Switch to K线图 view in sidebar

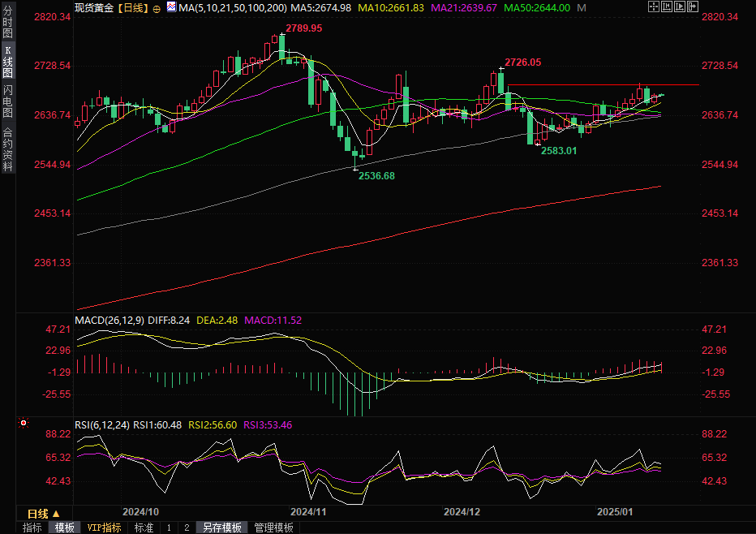click(7, 62)
